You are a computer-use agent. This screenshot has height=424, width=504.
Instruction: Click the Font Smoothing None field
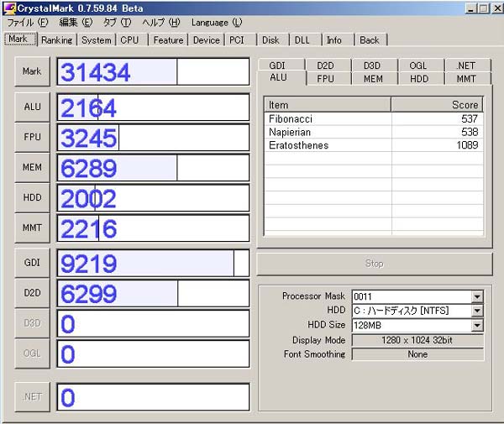tap(417, 354)
